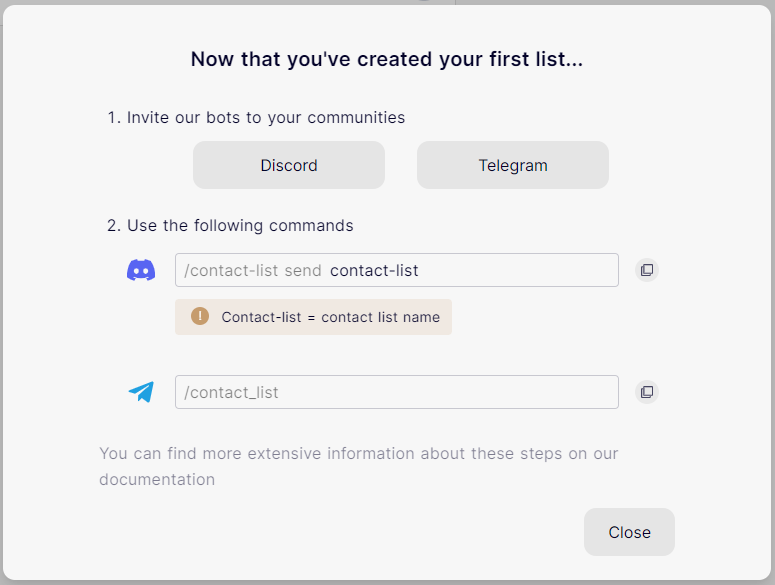The image size is (775, 585).
Task: Open the documentation link
Action: tap(157, 480)
